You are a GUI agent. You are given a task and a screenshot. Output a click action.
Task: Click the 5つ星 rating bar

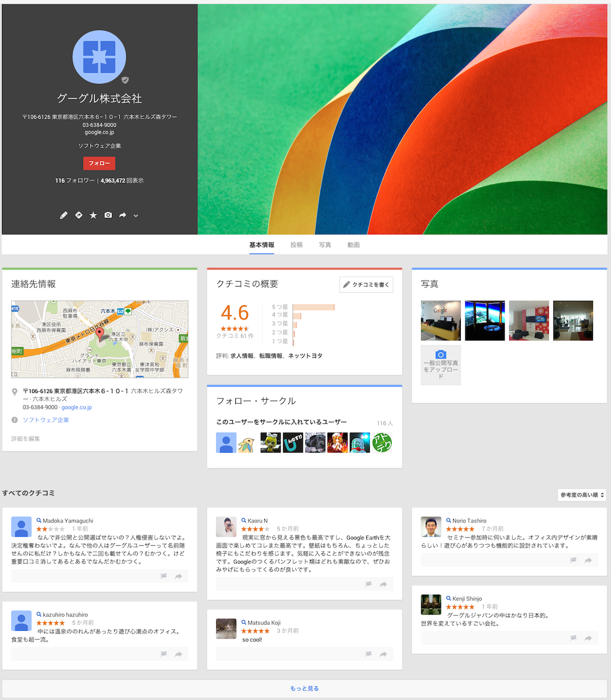click(x=314, y=307)
